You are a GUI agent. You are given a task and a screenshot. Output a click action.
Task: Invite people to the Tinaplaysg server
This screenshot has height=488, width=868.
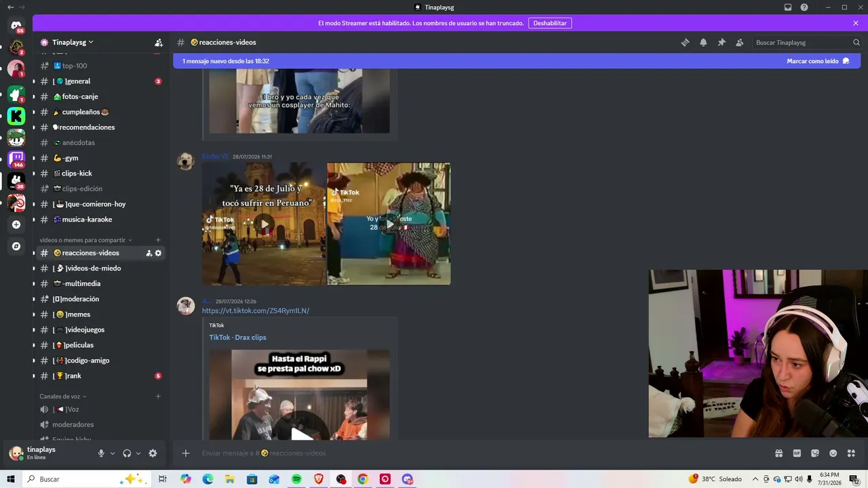(x=159, y=42)
